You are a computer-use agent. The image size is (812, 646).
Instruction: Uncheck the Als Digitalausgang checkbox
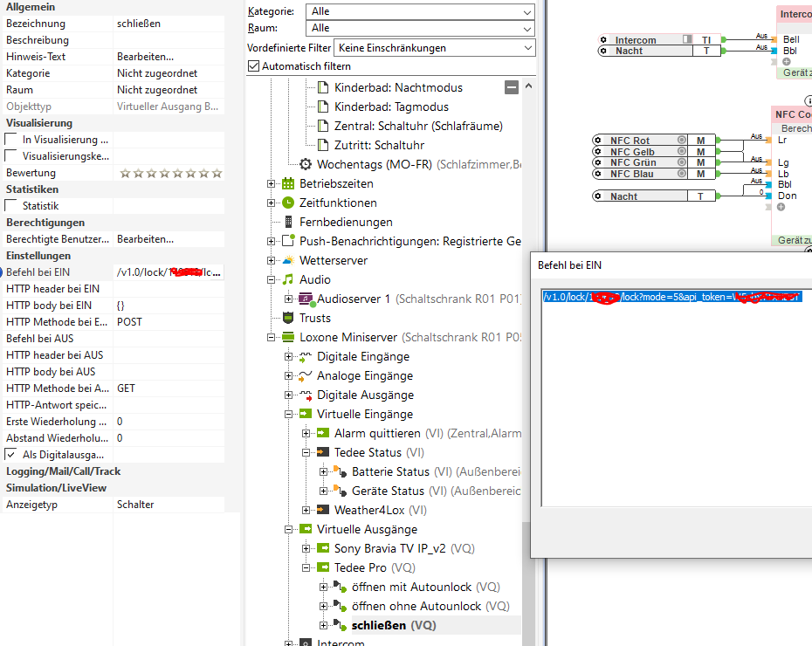tap(10, 455)
